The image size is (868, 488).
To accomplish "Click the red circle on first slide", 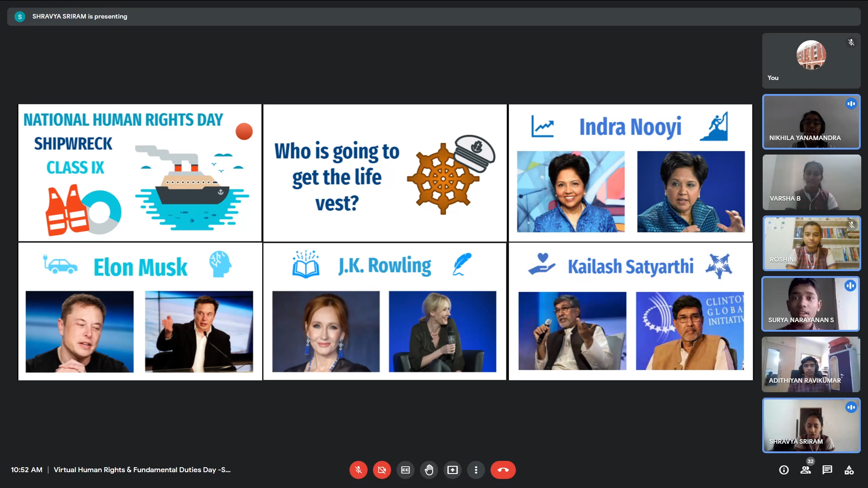I will pyautogui.click(x=244, y=131).
